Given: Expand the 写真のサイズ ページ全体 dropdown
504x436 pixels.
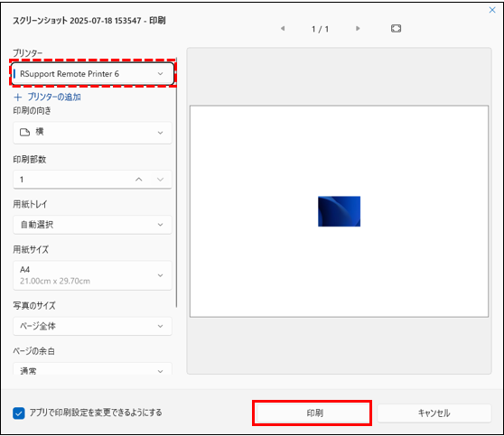Looking at the screenshot, I should (92, 326).
